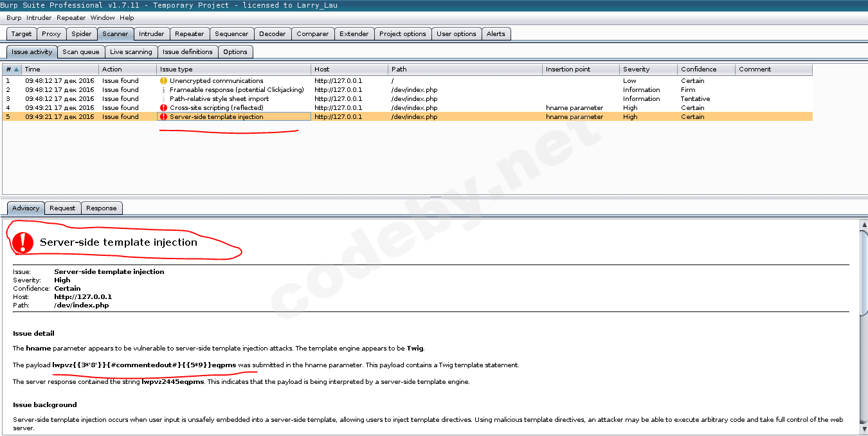The image size is (868, 436).
Task: Sort issues by Severity column
Action: click(x=649, y=69)
